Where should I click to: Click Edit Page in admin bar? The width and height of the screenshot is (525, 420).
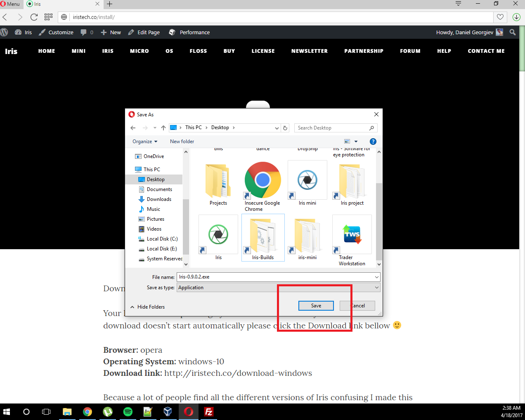144,32
